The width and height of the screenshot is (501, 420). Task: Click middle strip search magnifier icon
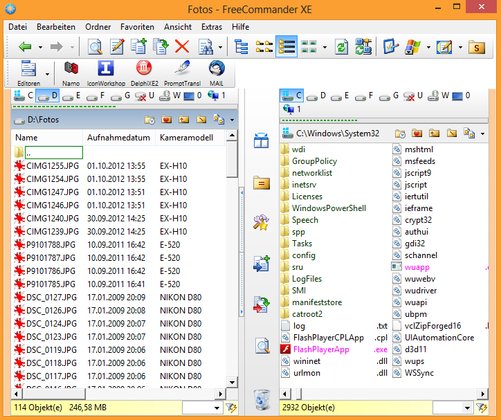pos(262,346)
